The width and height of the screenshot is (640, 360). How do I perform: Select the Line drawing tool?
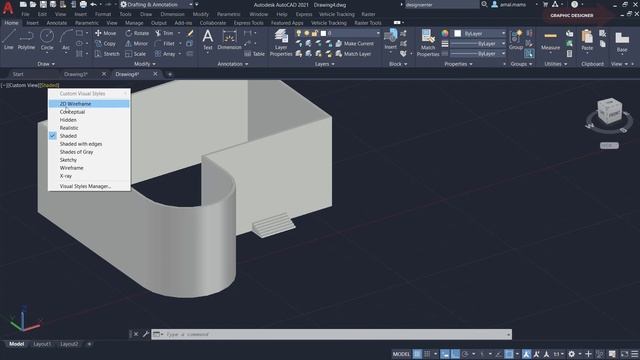click(x=9, y=39)
